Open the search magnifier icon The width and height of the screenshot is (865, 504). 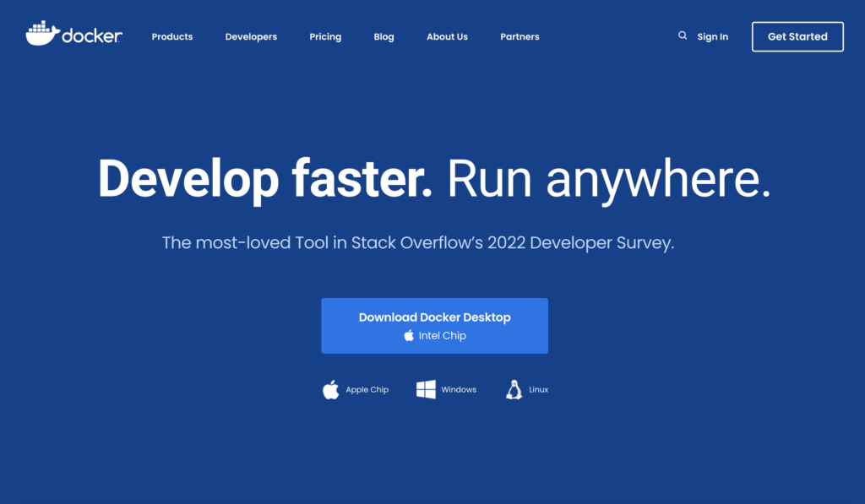[x=683, y=35]
